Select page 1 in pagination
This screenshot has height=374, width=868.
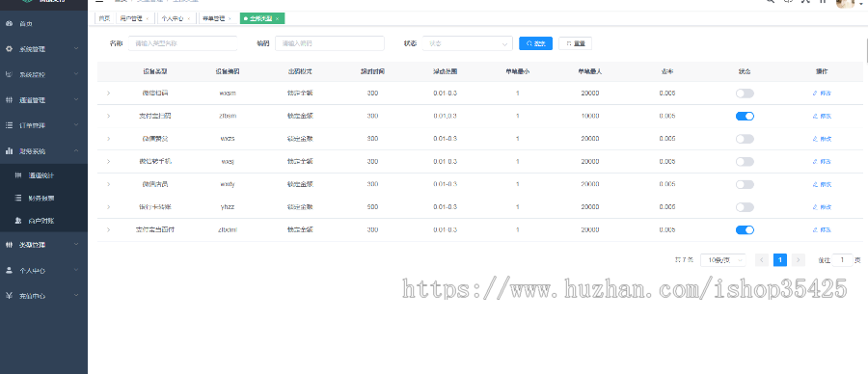tap(780, 260)
